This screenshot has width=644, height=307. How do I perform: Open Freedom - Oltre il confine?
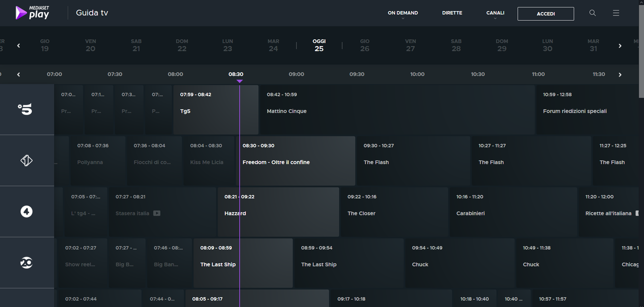295,161
